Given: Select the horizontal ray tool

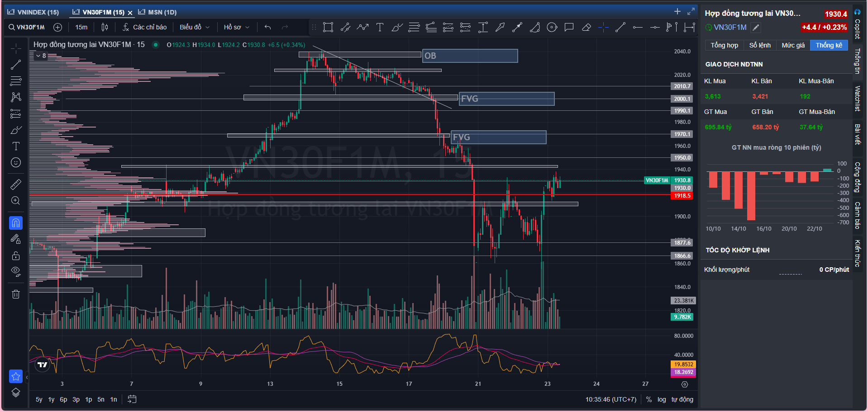Looking at the screenshot, I should (x=638, y=28).
